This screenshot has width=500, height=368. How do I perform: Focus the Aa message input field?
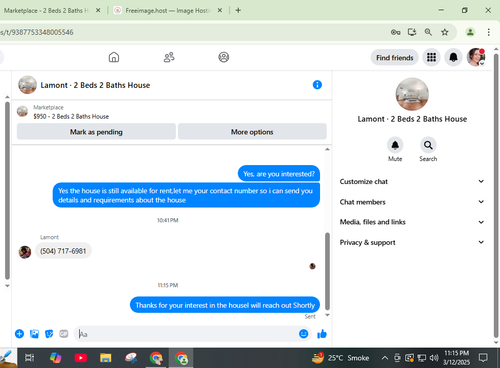[x=187, y=334]
